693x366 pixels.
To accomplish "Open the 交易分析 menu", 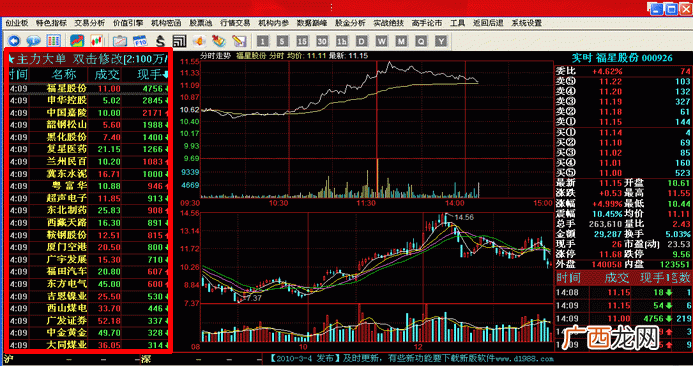I will (90, 23).
